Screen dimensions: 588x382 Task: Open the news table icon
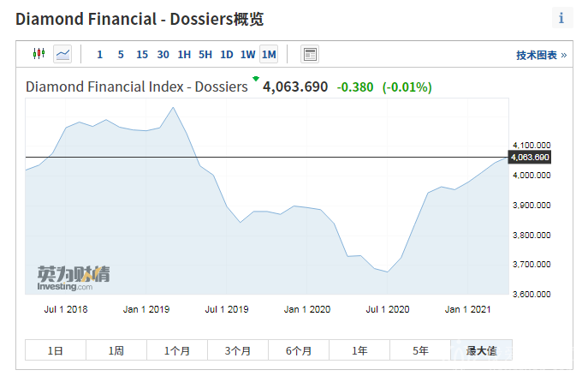(310, 54)
